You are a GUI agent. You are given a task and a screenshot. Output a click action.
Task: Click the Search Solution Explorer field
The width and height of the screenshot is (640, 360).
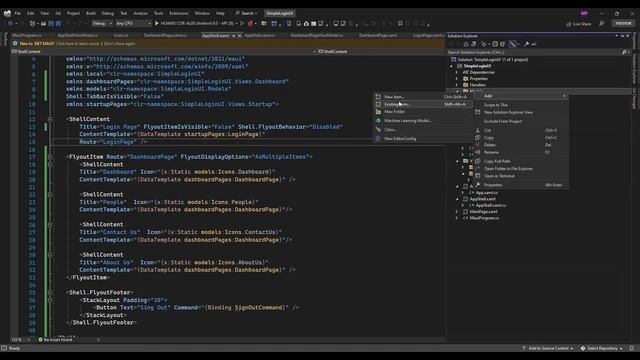(534, 52)
